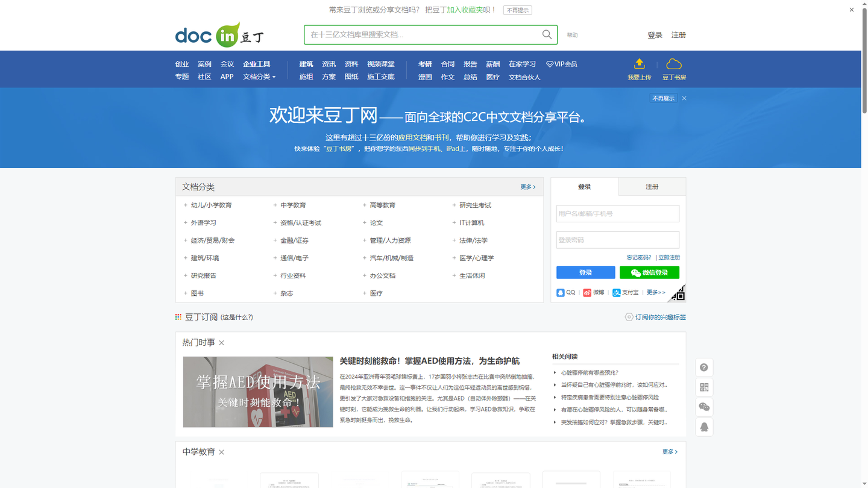Click the 我要上传 upload icon
Screen dimensions: 868x488
(639, 64)
